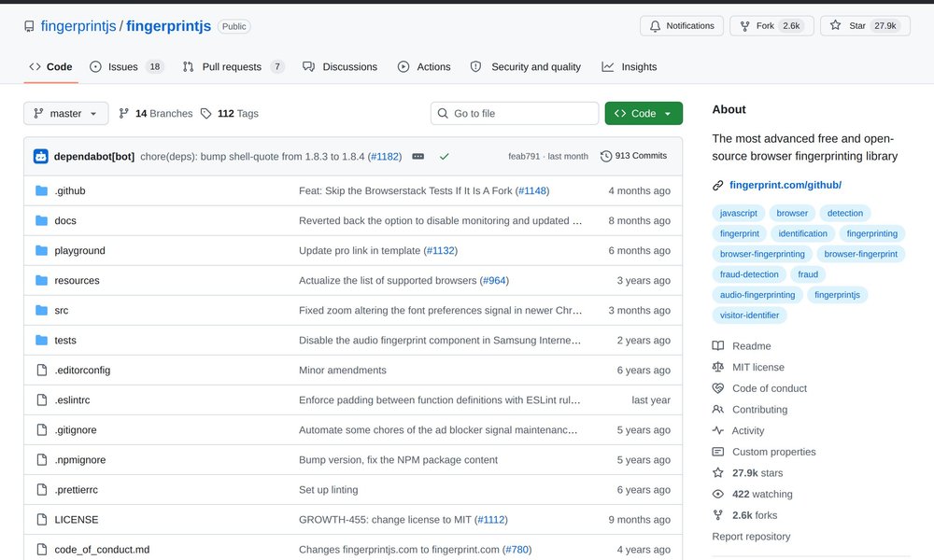The width and height of the screenshot is (934, 560).
Task: Click the src folder icon
Action: tap(42, 310)
